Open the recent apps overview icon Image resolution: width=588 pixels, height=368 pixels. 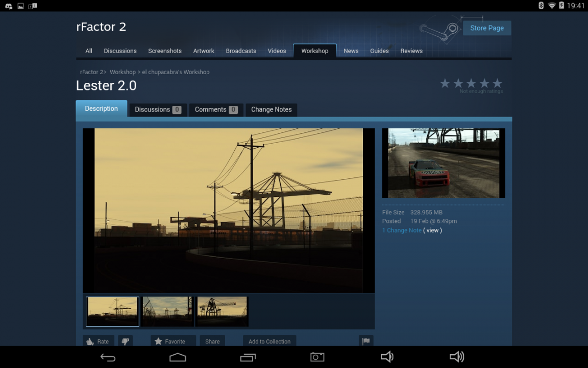[248, 357]
